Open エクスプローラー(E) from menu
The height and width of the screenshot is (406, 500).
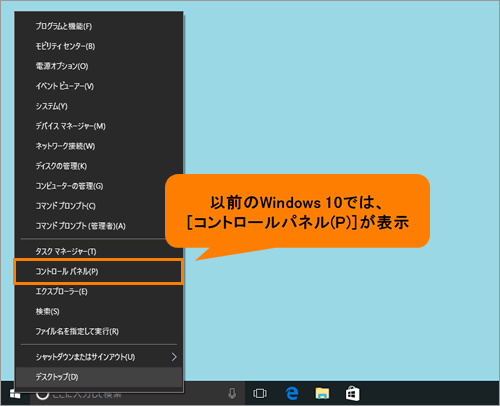click(x=99, y=292)
